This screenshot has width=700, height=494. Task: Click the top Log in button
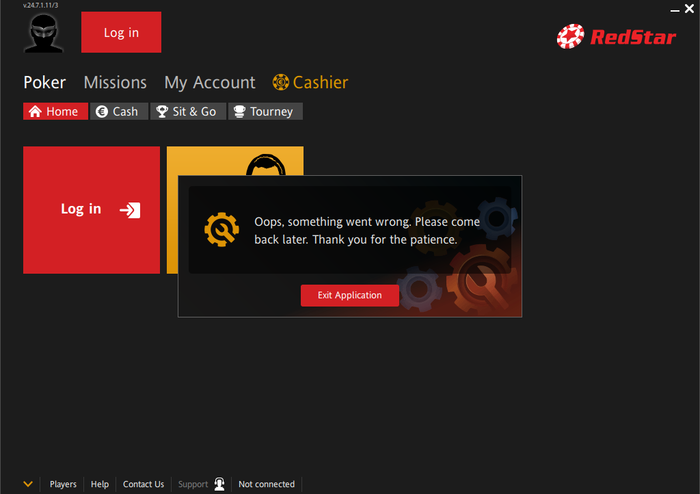point(121,32)
